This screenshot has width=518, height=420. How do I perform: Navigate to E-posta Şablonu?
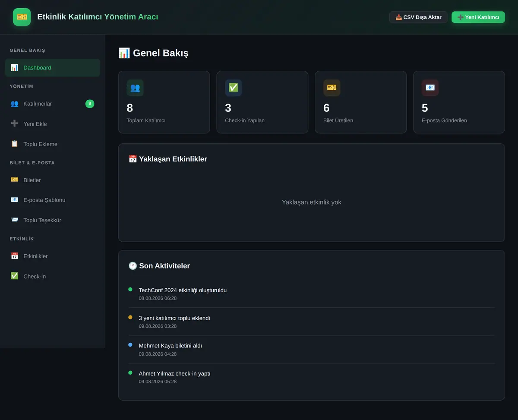click(52, 200)
